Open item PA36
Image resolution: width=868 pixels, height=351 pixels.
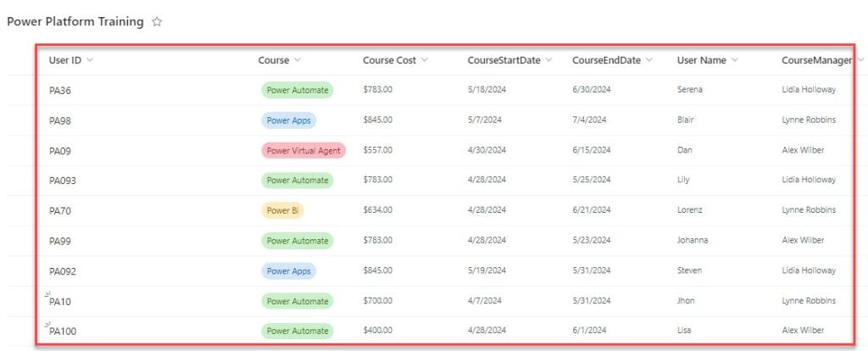tap(60, 90)
